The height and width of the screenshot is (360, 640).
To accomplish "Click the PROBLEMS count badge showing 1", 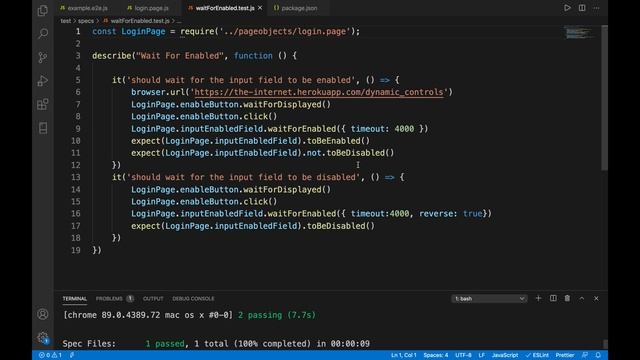I will 130,299.
